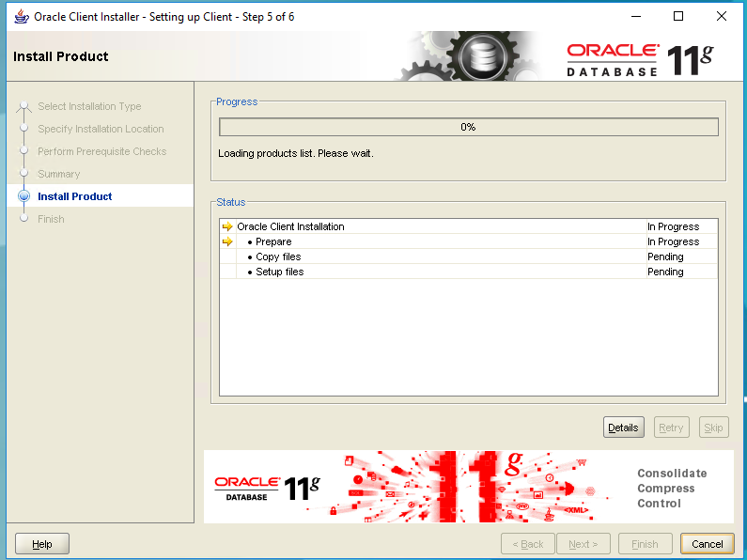Click the 0% progress bar

click(468, 127)
